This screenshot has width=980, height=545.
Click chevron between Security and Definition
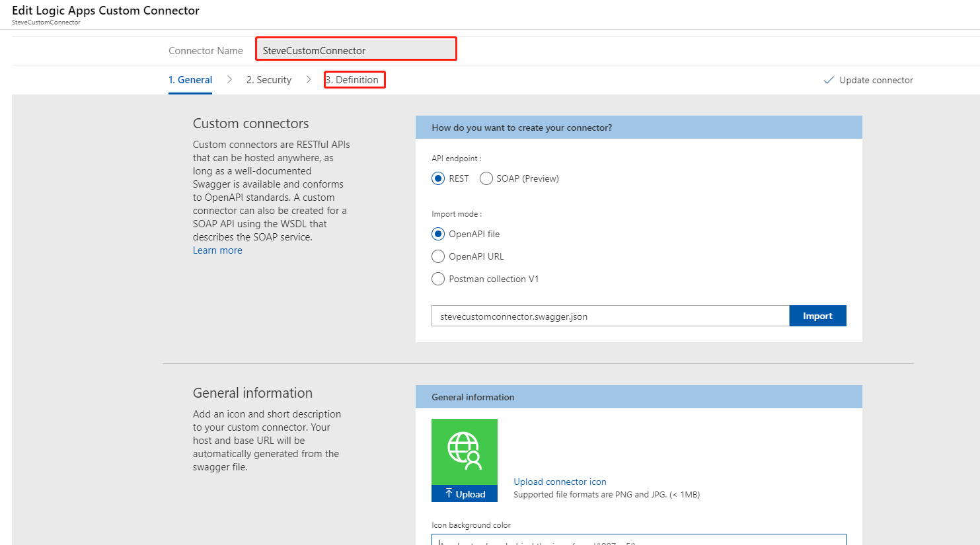pos(309,79)
